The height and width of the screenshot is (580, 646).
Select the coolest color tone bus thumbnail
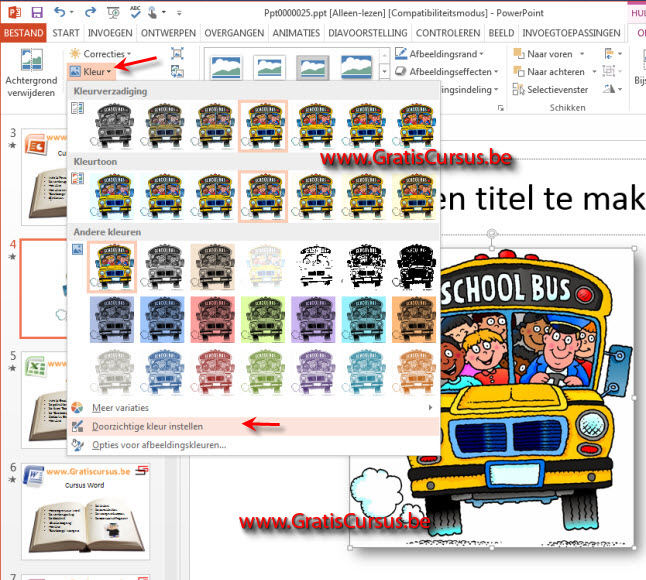[113, 196]
